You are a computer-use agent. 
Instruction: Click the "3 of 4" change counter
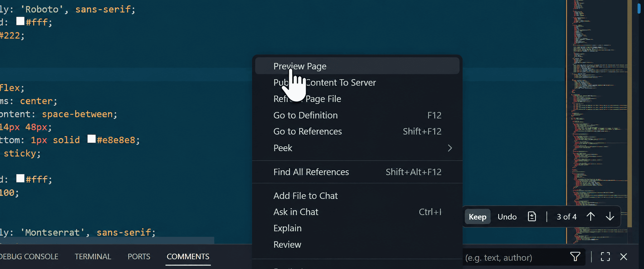tap(567, 217)
